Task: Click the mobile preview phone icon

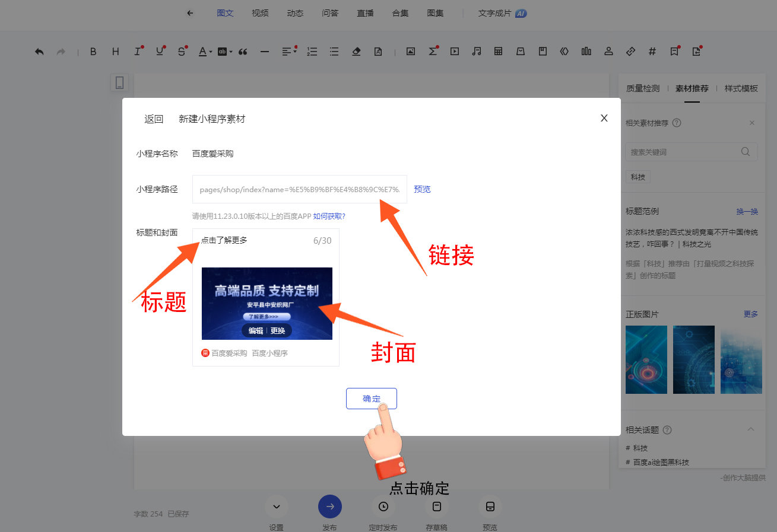Action: [x=120, y=82]
